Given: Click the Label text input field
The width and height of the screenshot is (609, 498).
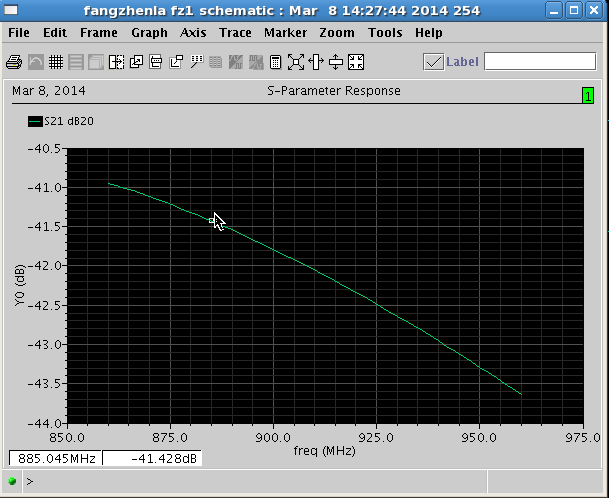Looking at the screenshot, I should [540, 61].
